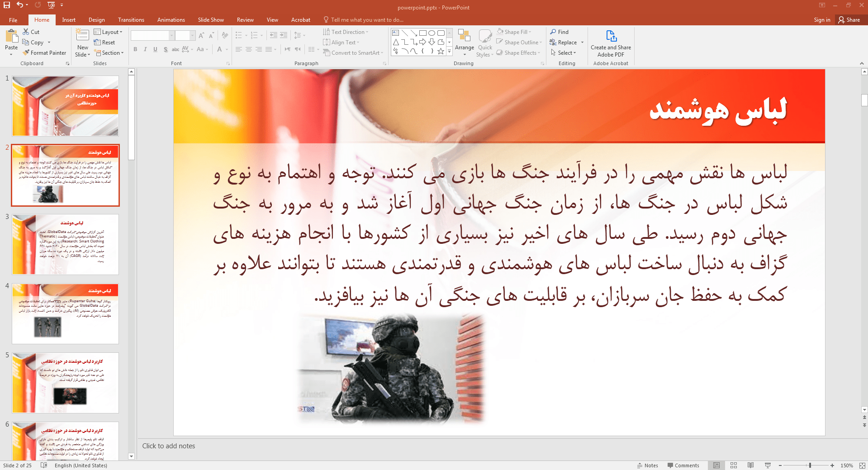Click the Format Painter brush
This screenshot has width=868, height=470.
[x=27, y=53]
